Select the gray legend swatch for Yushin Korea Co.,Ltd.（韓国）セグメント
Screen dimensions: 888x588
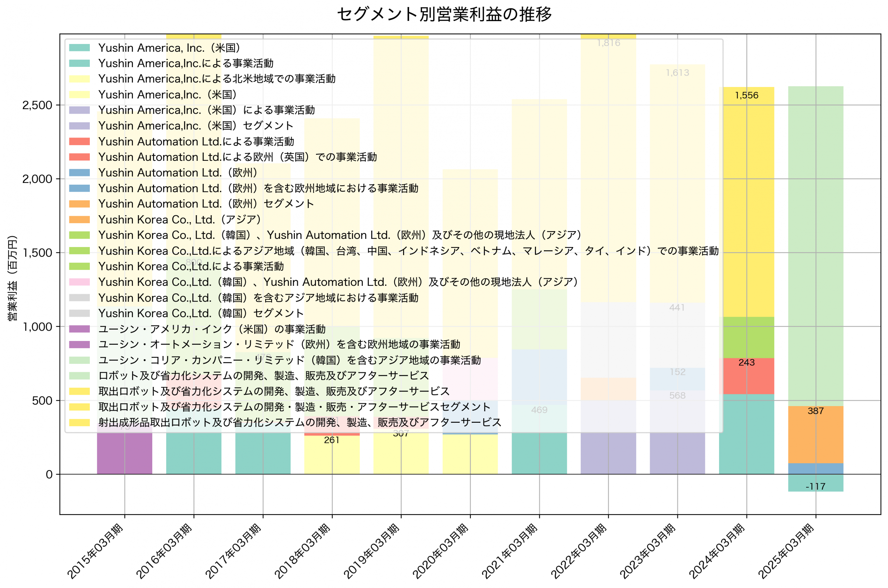(x=79, y=313)
